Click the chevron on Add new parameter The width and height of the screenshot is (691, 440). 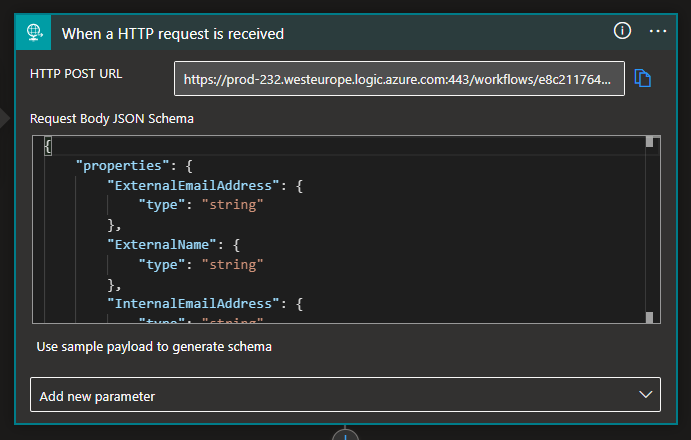tap(641, 395)
